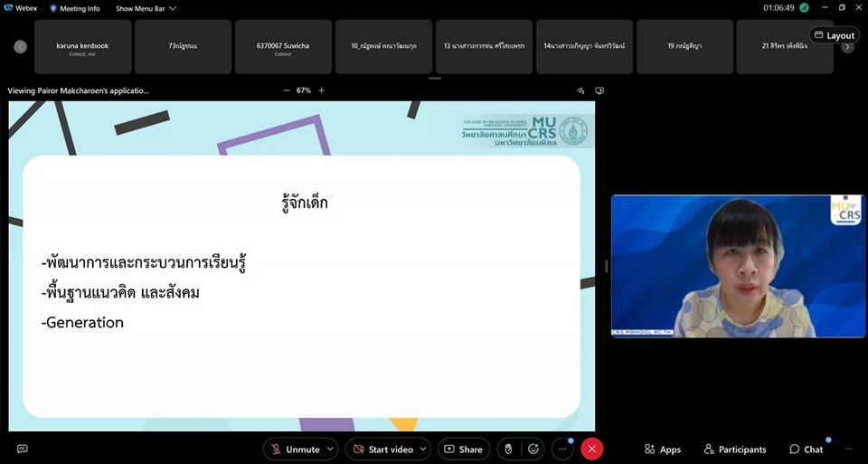Unmute the microphone

[294, 450]
